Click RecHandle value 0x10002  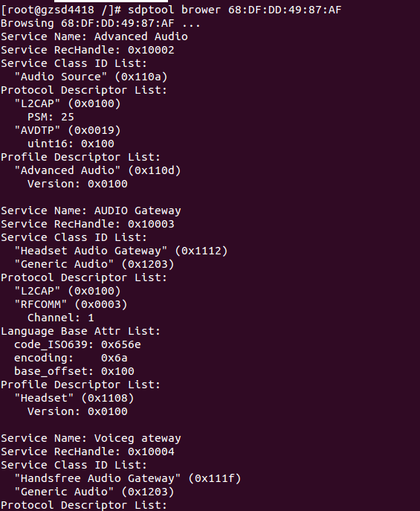point(151,50)
